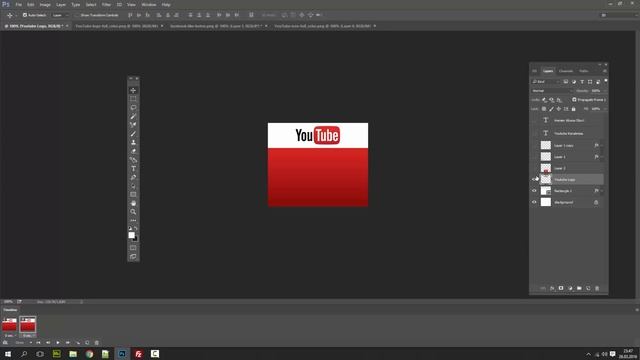The height and width of the screenshot is (360, 640).
Task: Select the Rectangle shape tool
Action: [x=133, y=195]
